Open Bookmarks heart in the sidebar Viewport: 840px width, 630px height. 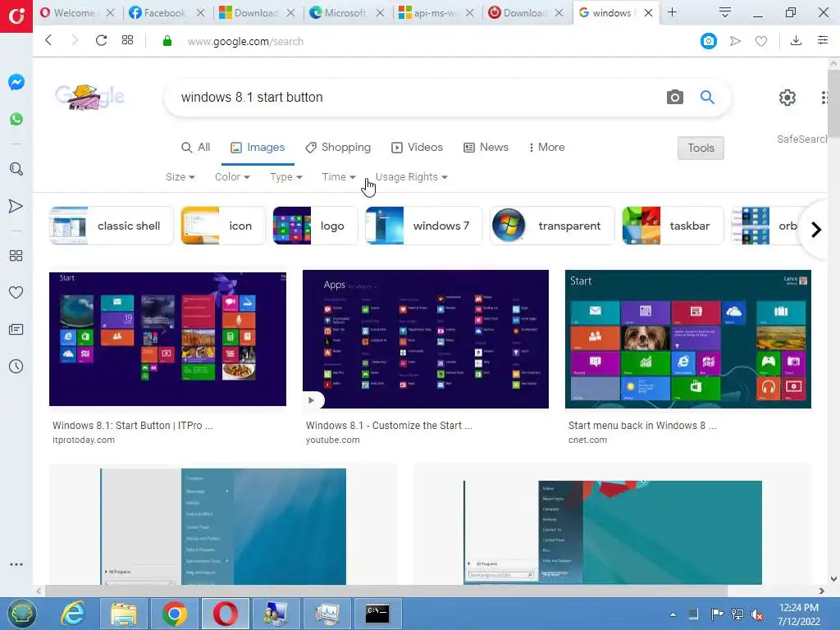point(16,293)
